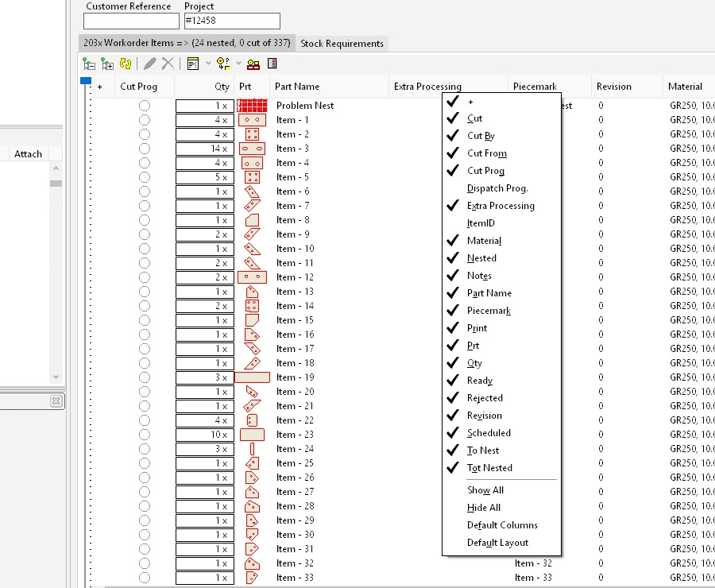Click the form view toolbar icon
The width and height of the screenshot is (715, 588).
point(193,64)
